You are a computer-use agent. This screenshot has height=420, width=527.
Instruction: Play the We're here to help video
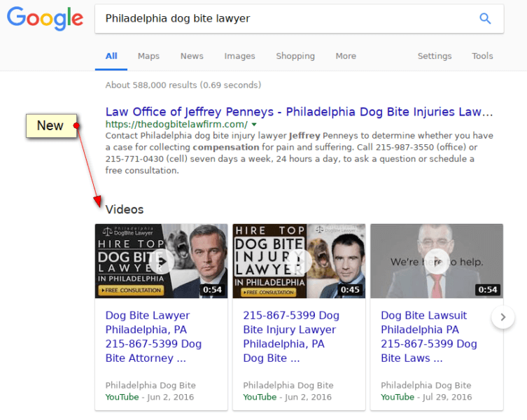point(437,261)
